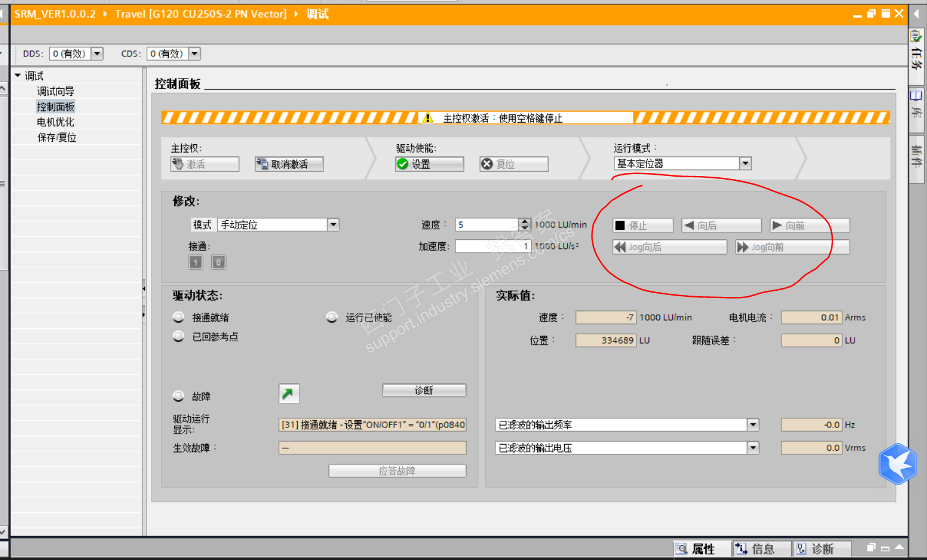Expand the bottom panel with the up arrow
Image resolution: width=927 pixels, height=560 pixels.
coord(899,547)
